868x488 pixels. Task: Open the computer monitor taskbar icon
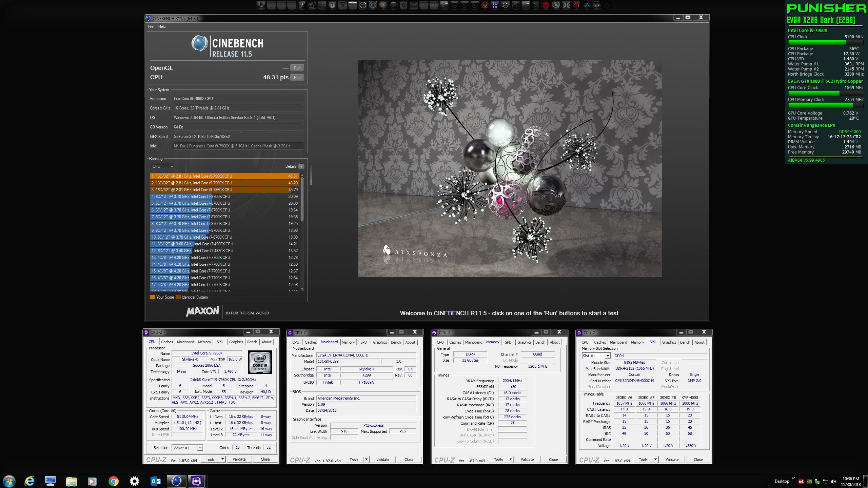(51, 481)
